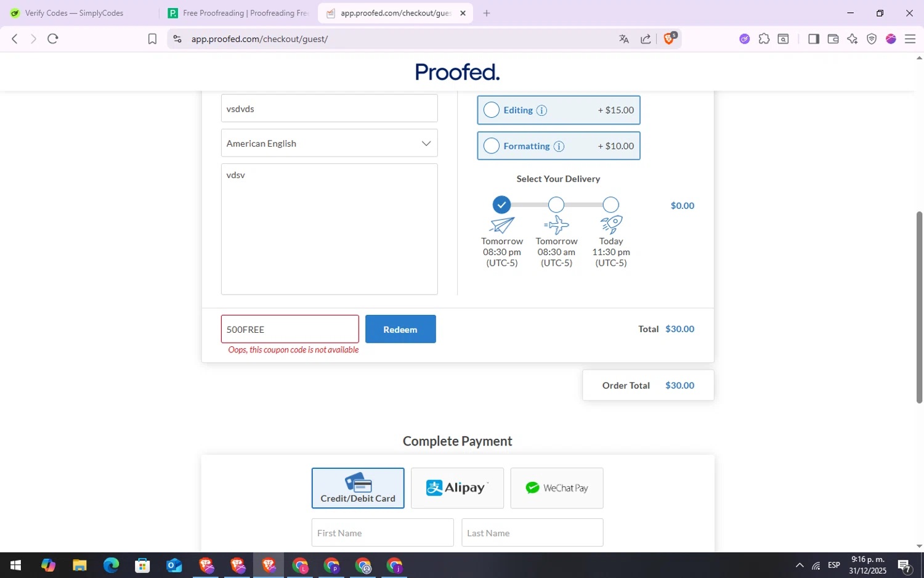Click the purple circular extension icon
The image size is (924, 578).
(745, 39)
